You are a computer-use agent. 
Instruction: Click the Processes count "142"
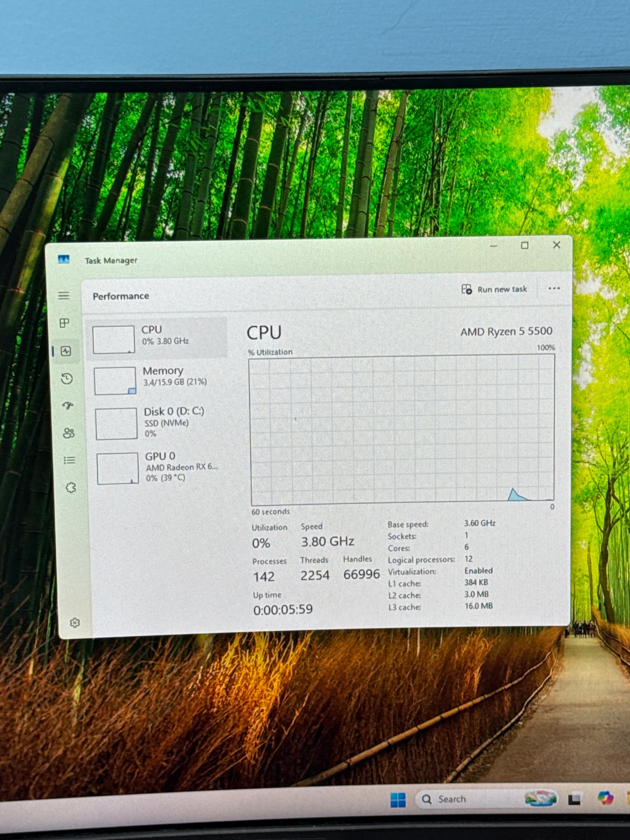point(264,576)
